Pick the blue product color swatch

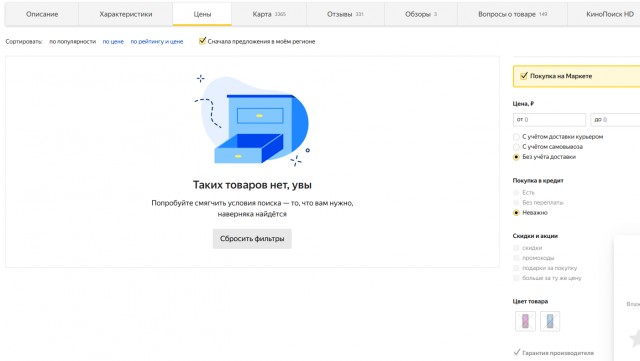[x=550, y=321]
